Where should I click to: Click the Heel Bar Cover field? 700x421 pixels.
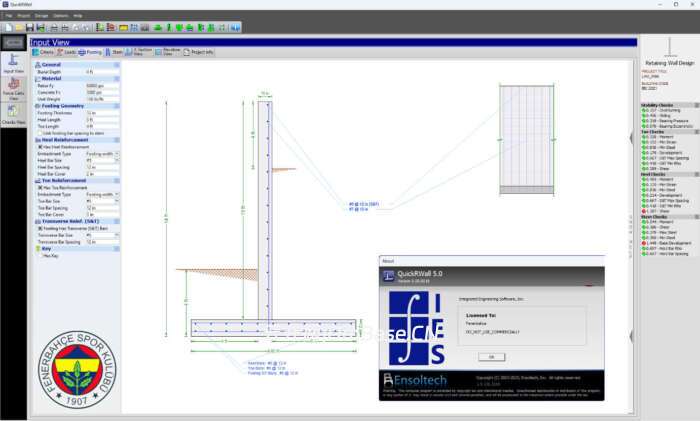coord(102,174)
